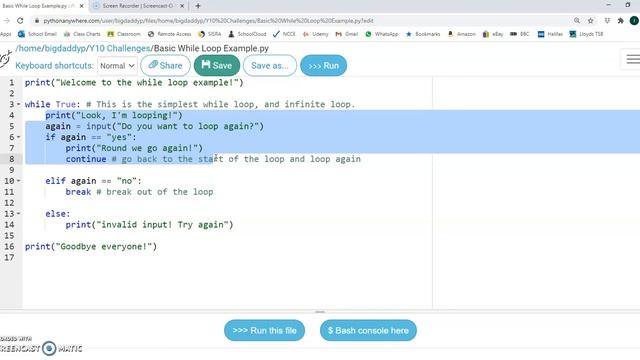
Task: Open the browser profile avatar
Action: (634, 20)
